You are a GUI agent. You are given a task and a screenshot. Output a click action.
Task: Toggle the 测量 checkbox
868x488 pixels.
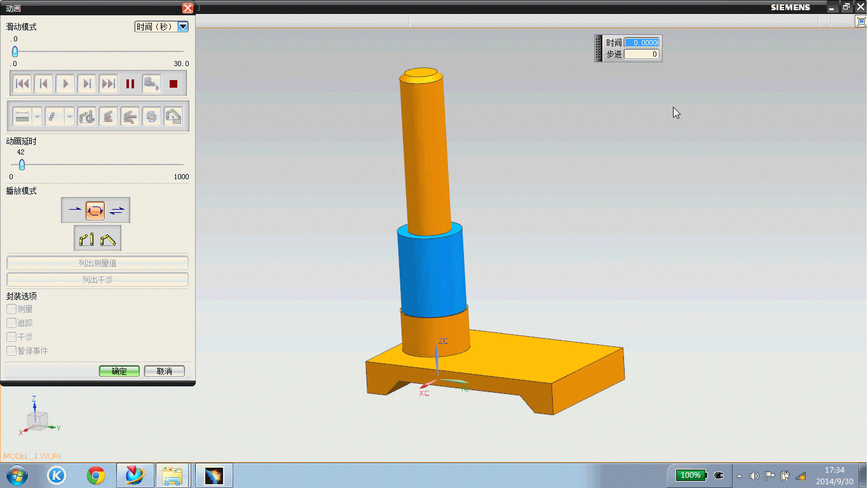tap(11, 309)
